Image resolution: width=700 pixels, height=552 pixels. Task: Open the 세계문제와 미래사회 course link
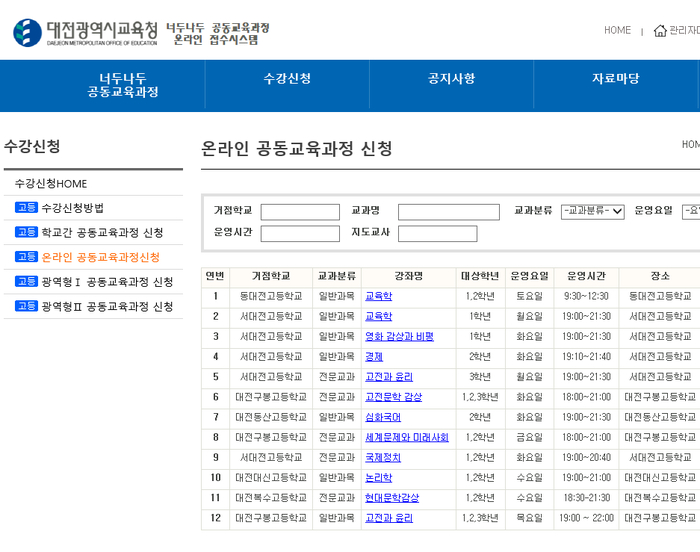406,437
